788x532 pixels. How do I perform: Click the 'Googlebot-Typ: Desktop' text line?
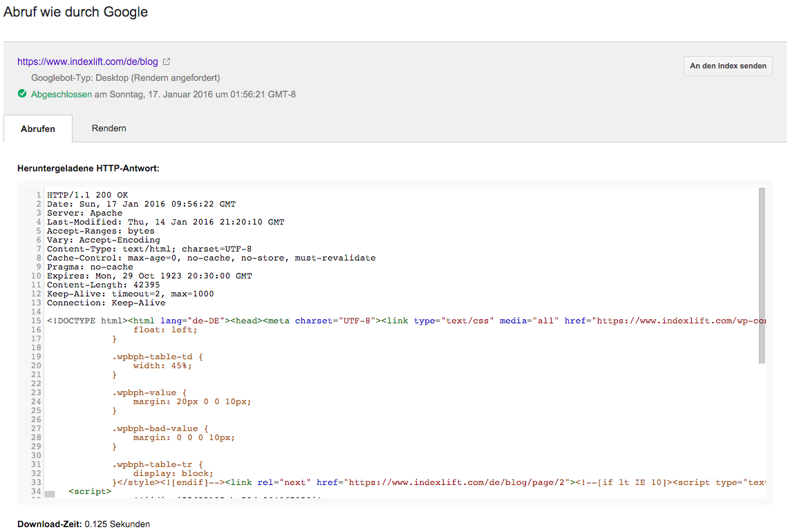tap(126, 78)
